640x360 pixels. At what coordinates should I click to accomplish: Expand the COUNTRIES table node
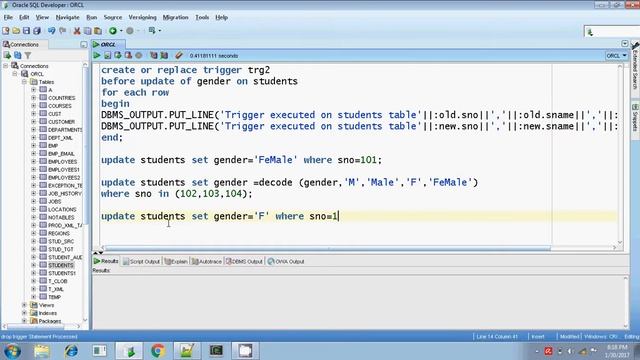click(x=34, y=98)
